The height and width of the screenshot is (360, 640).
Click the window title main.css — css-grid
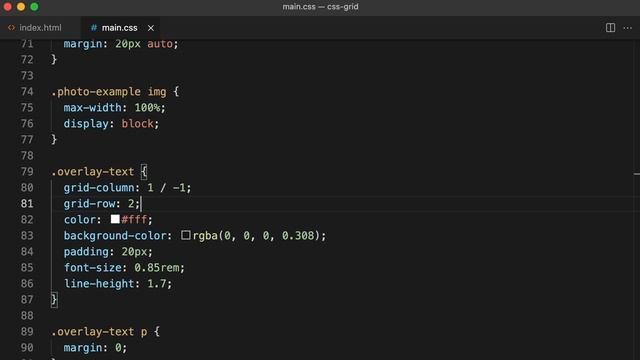pyautogui.click(x=320, y=7)
